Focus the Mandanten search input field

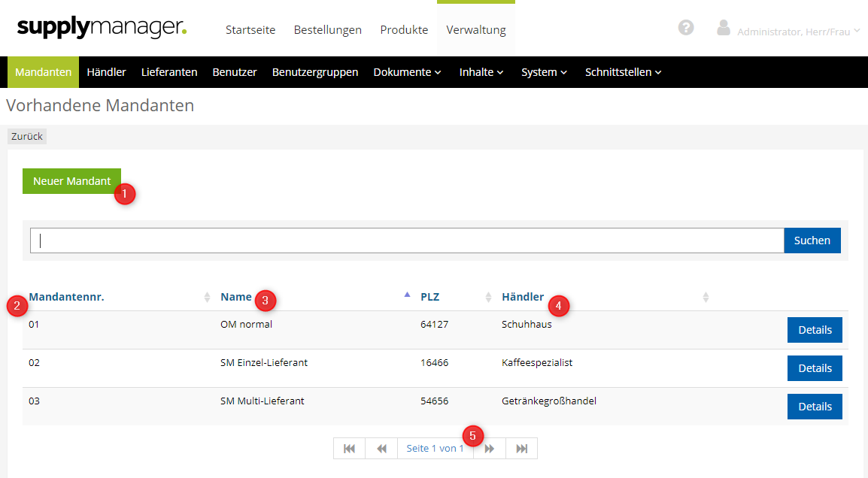point(406,241)
